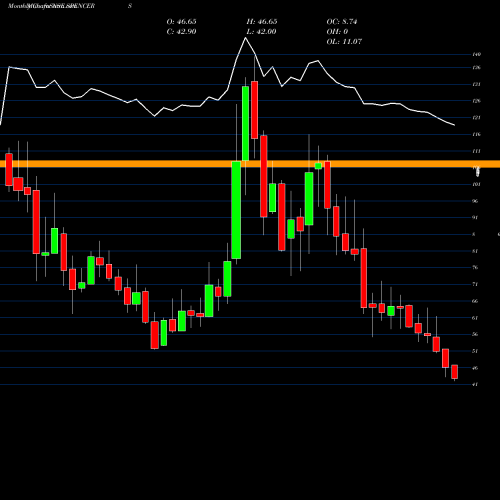The width and height of the screenshot is (500, 500).
Task: Click the 116 price axis label
Action: tap(476, 134)
